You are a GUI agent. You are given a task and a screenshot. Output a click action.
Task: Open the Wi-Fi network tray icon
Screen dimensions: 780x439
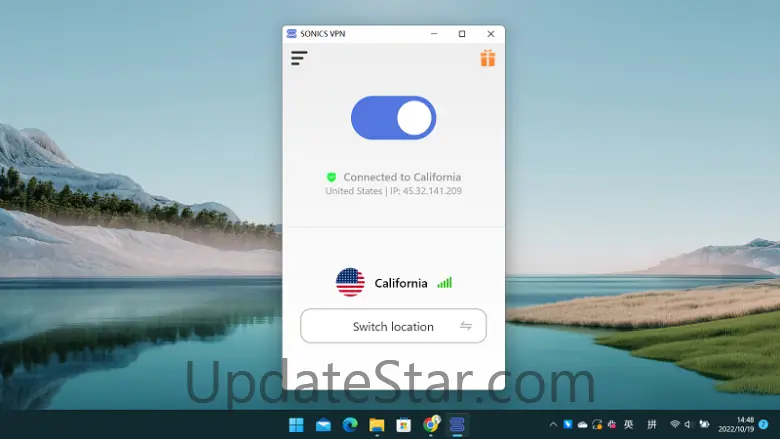[x=675, y=424]
